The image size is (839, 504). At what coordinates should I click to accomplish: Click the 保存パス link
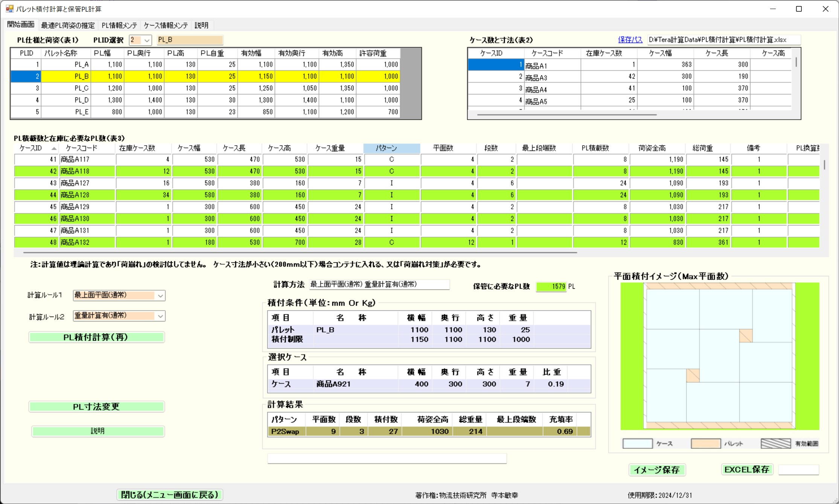pos(630,40)
